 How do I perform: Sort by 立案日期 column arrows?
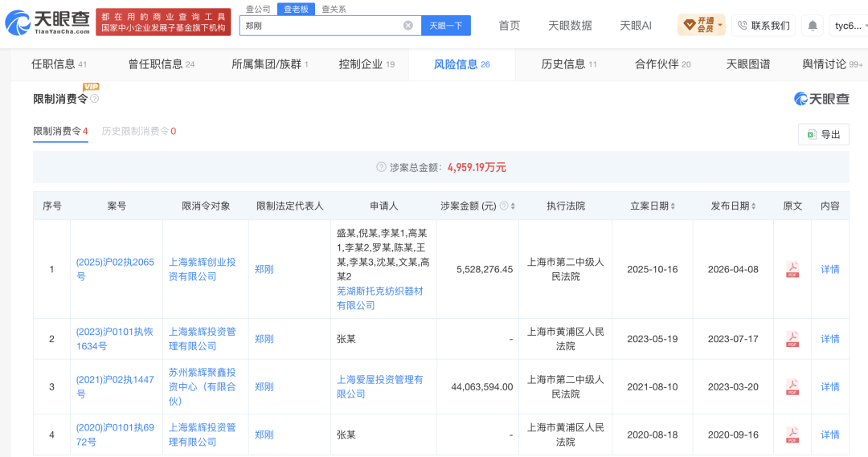pyautogui.click(x=673, y=206)
